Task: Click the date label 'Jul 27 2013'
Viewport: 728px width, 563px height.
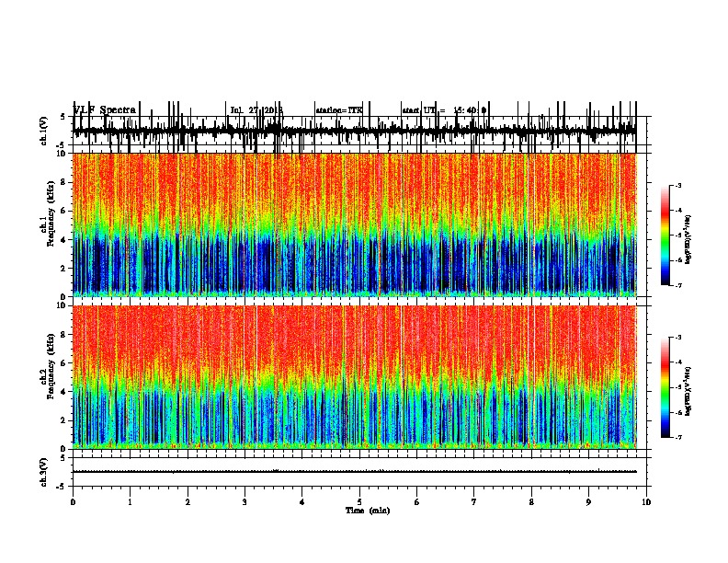Action: [x=256, y=110]
